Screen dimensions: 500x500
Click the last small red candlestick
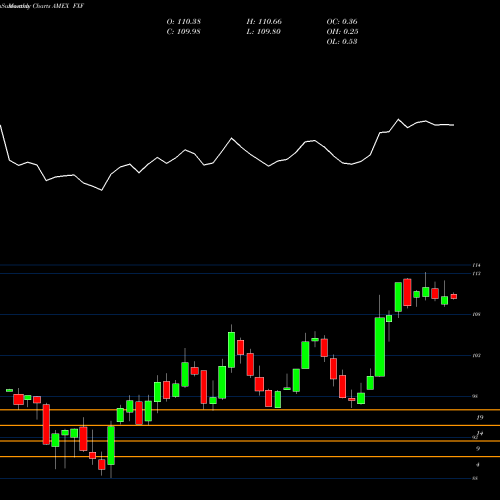[454, 296]
